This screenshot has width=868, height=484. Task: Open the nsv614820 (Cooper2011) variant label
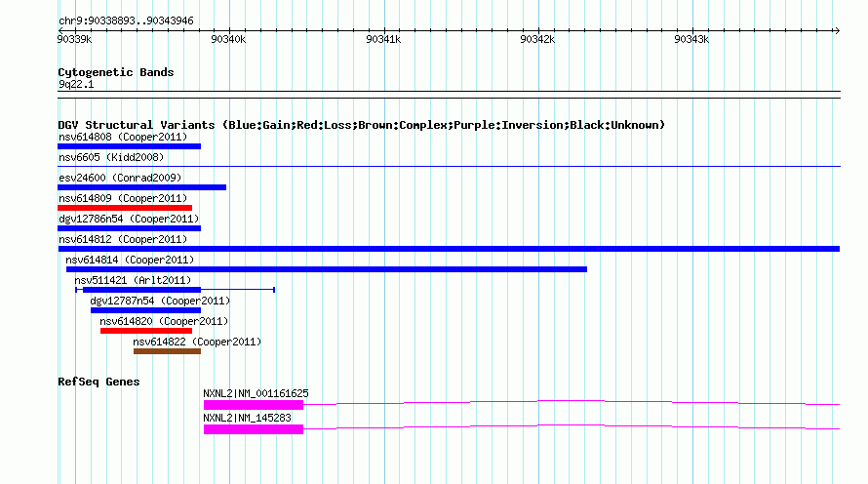click(164, 321)
